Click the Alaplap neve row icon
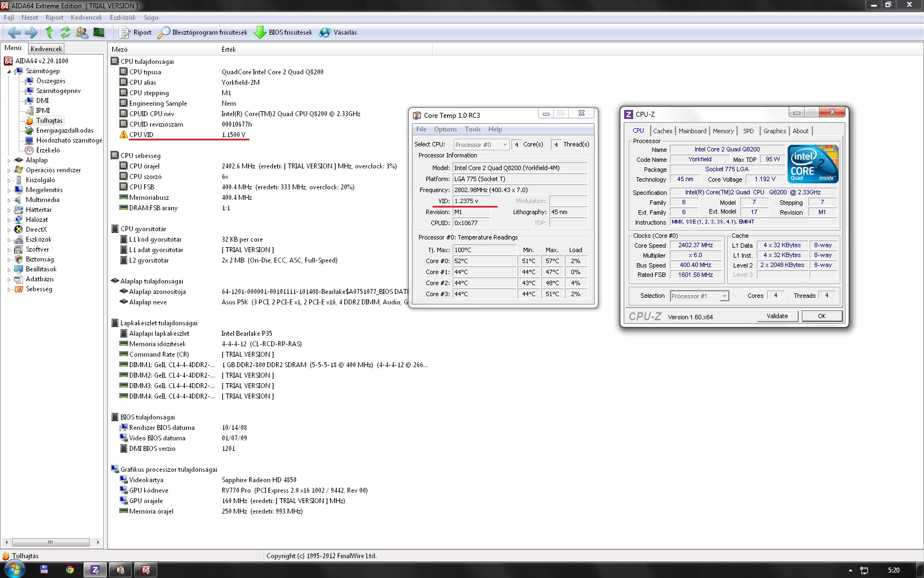Viewport: 924px width, 578px height. [124, 302]
